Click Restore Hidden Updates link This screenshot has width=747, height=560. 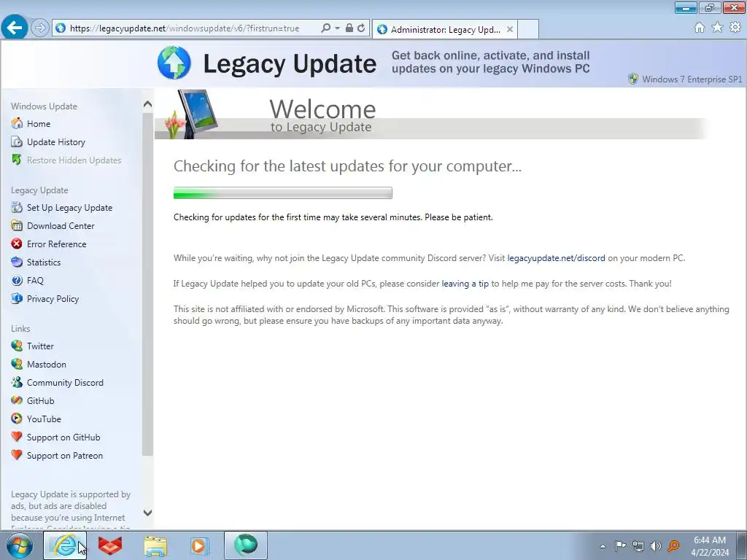point(74,160)
